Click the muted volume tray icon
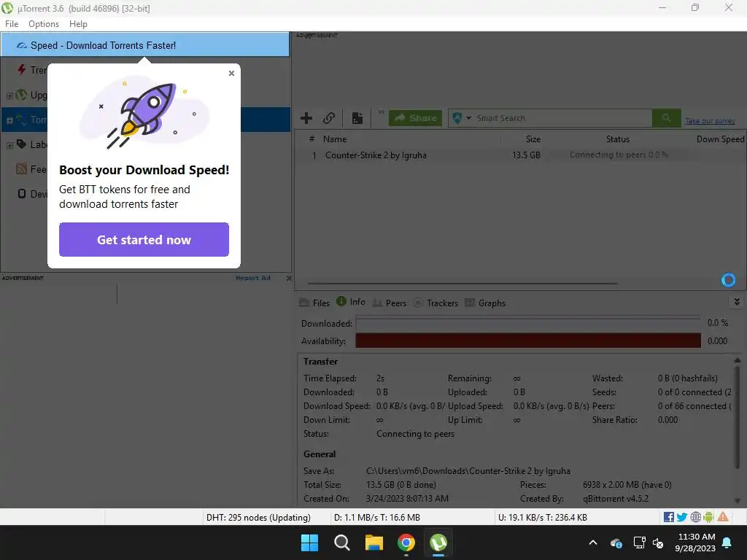 (x=658, y=542)
